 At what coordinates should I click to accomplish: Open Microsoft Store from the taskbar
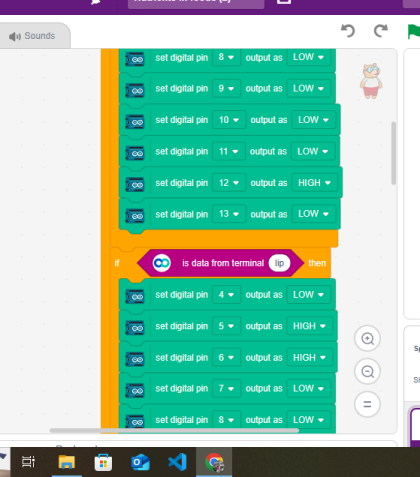pos(103,462)
